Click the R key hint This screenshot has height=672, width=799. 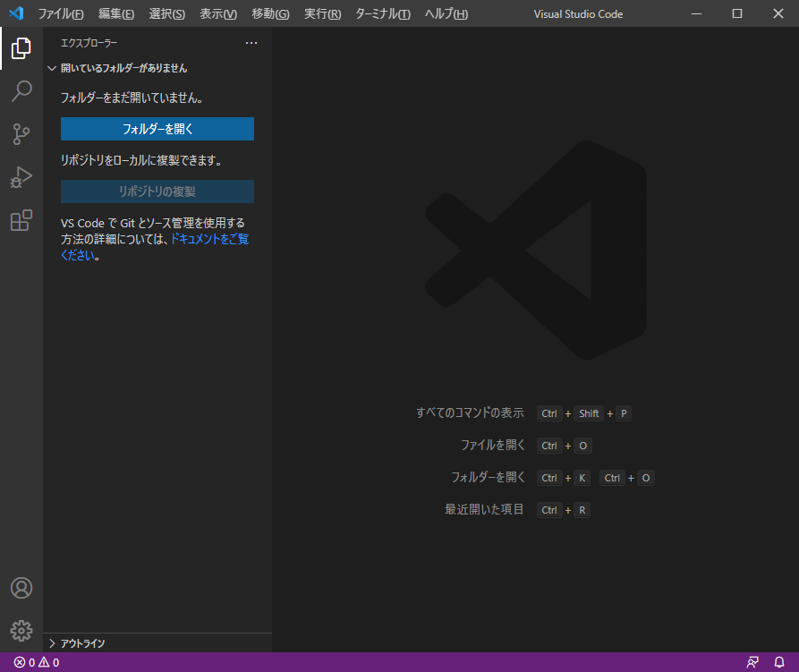point(582,510)
